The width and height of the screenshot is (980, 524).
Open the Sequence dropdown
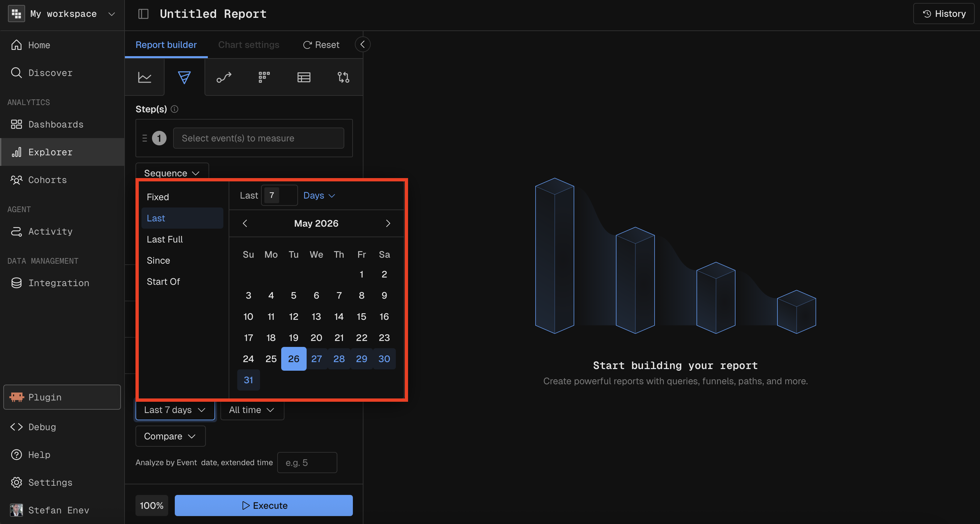coord(172,173)
